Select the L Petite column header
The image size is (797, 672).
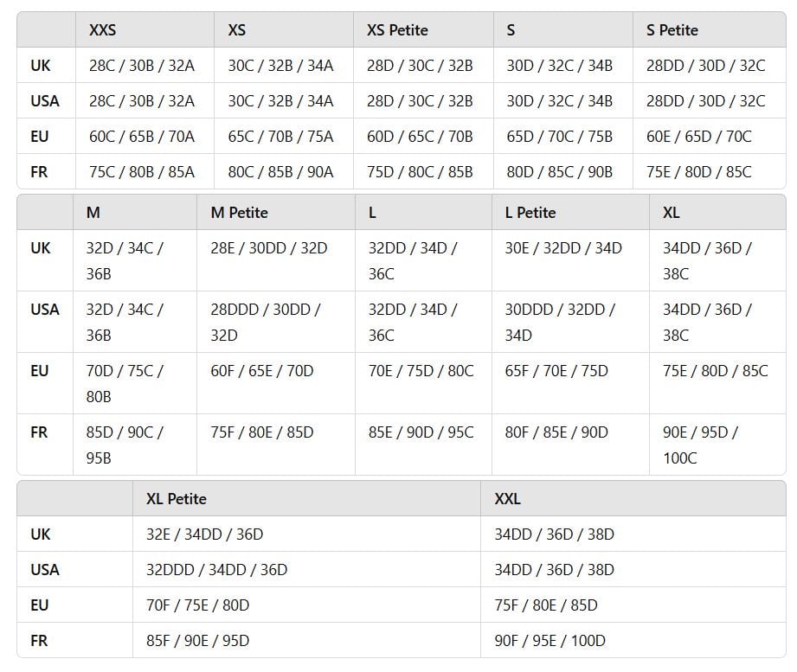click(x=570, y=212)
